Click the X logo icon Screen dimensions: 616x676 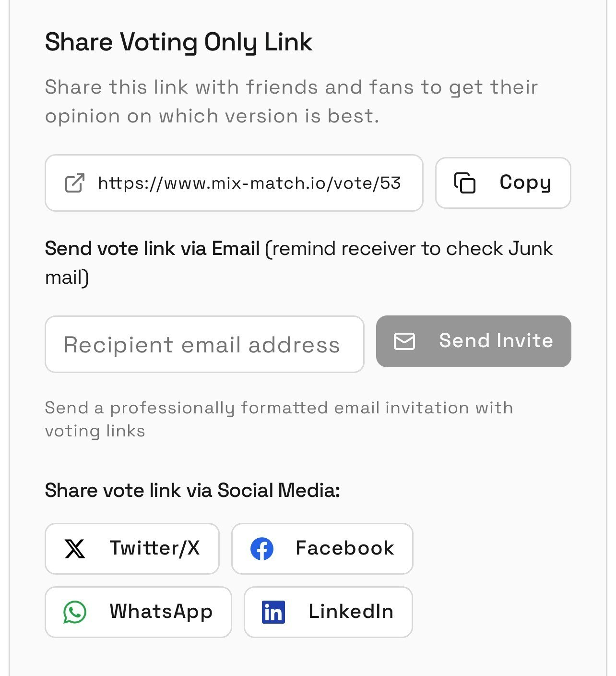point(75,549)
